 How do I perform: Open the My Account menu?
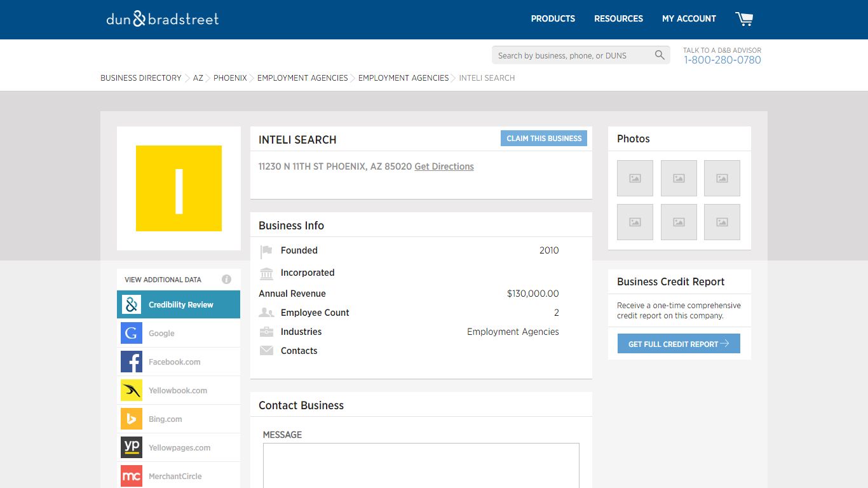pos(689,19)
